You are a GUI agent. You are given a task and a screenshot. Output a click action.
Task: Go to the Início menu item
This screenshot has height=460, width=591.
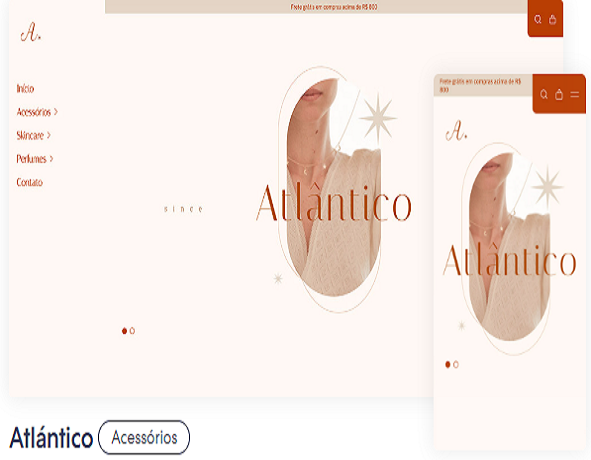coord(25,89)
